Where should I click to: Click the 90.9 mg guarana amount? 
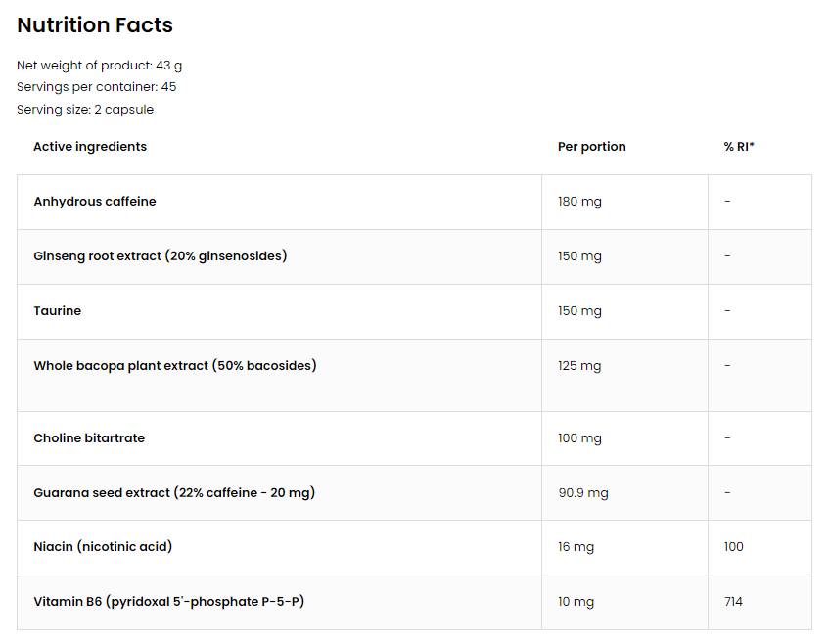[x=583, y=493]
